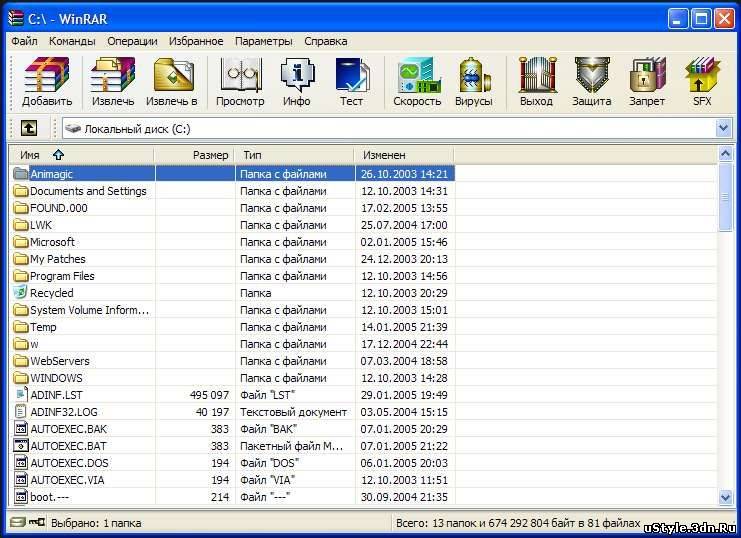Click the scrollbar up arrow
The image size is (741, 538).
pyautogui.click(x=725, y=154)
